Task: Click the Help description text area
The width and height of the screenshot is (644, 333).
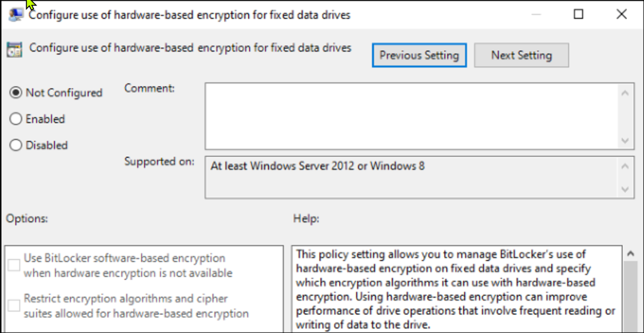Action: click(x=457, y=289)
